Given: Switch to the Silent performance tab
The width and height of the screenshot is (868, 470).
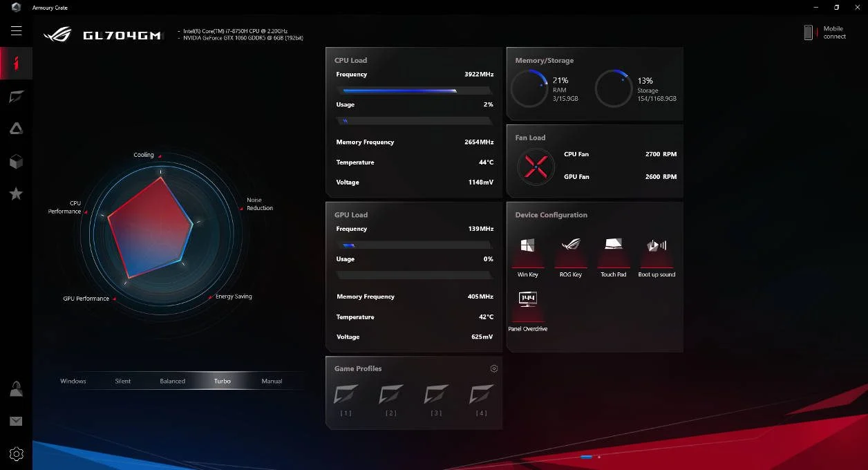Looking at the screenshot, I should coord(122,381).
